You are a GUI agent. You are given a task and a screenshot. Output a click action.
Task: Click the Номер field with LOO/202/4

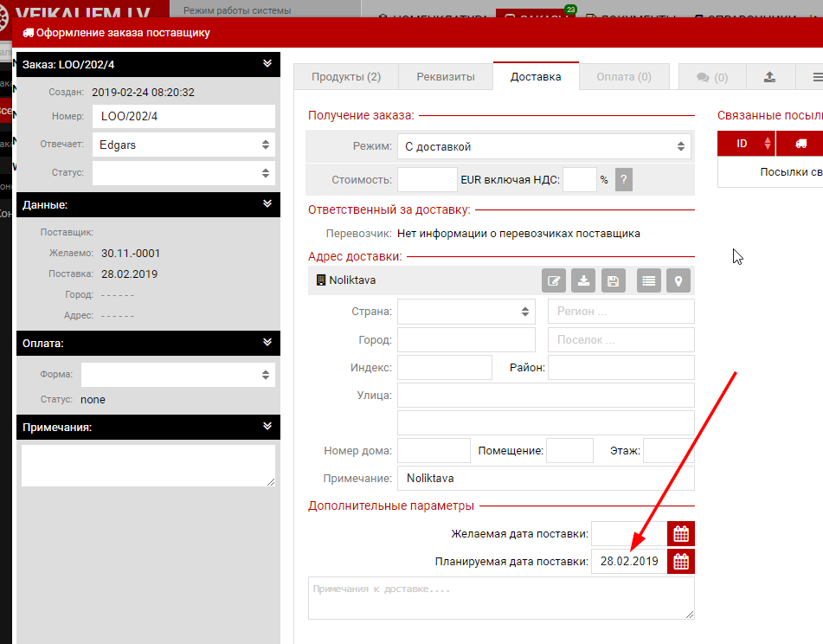pos(183,117)
